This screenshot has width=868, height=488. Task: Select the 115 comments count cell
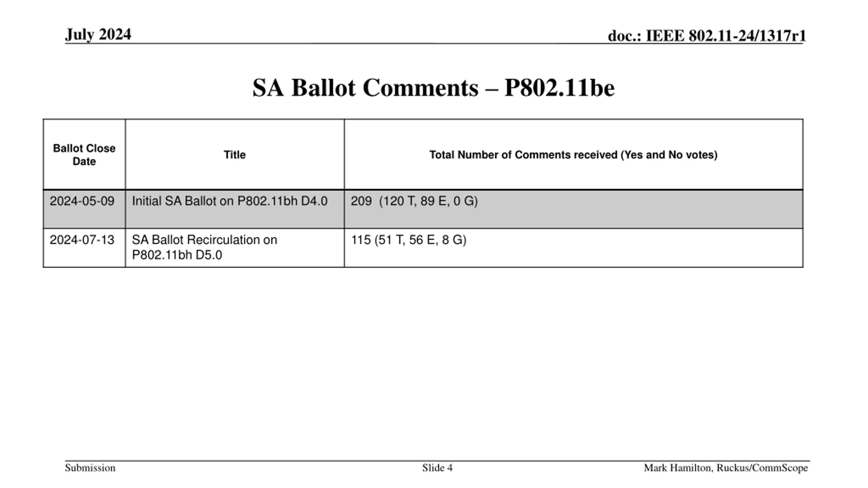tap(361, 240)
